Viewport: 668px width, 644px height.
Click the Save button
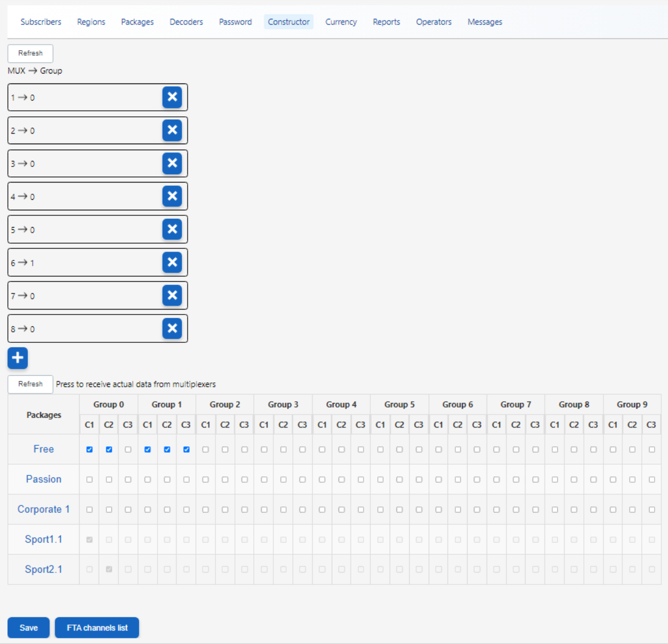(x=28, y=628)
